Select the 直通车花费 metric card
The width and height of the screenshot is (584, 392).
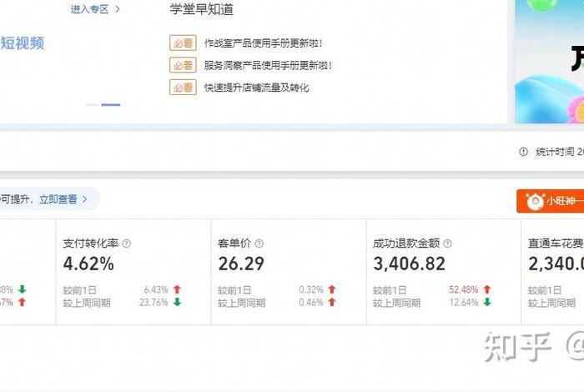click(552, 272)
